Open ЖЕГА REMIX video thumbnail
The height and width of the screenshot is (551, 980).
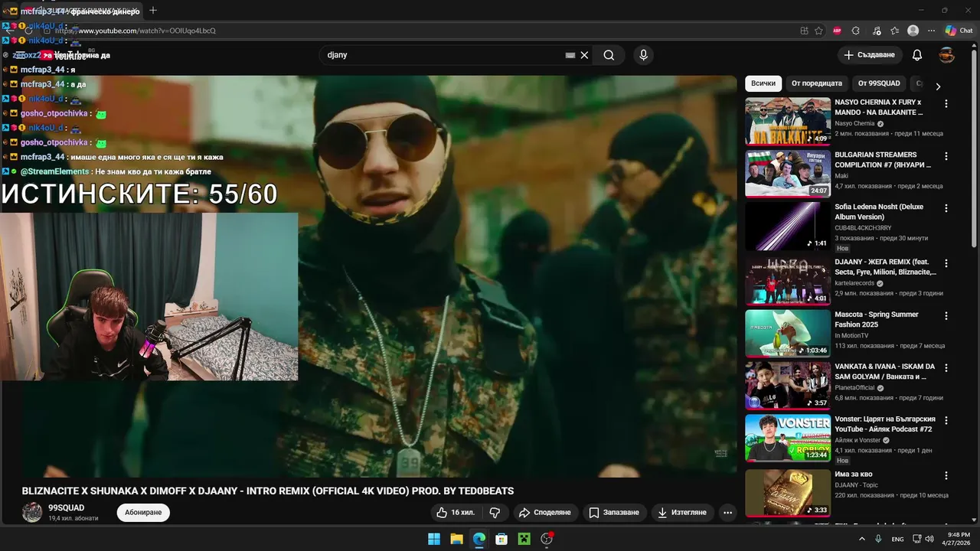tap(788, 281)
